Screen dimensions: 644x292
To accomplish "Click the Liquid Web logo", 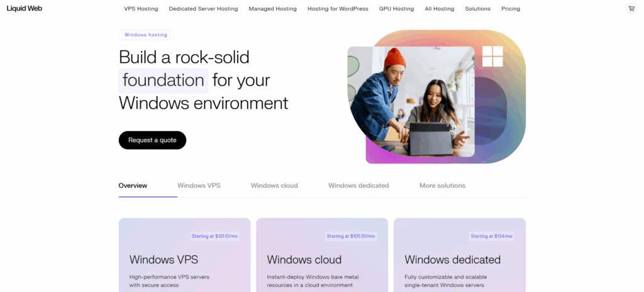I will pyautogui.click(x=25, y=9).
